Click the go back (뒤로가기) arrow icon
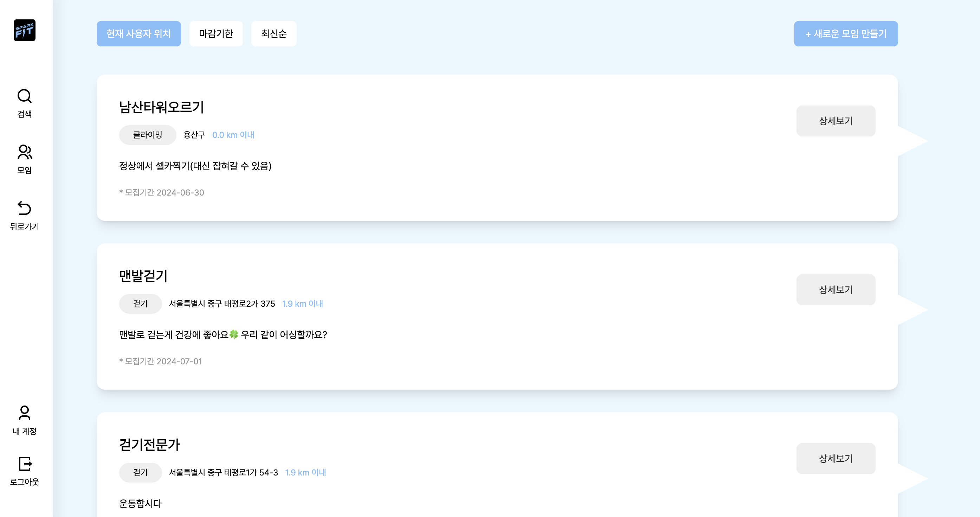Viewport: 980px width, 517px height. pyautogui.click(x=24, y=208)
